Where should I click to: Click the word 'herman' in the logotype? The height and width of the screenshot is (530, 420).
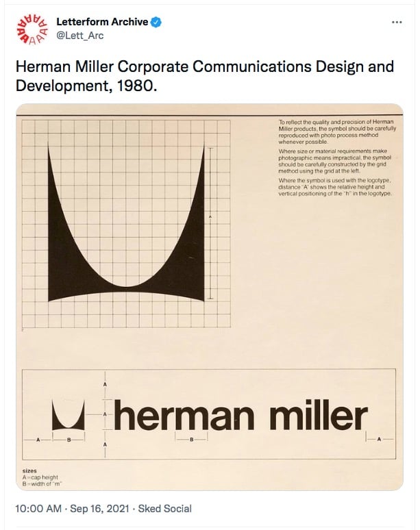[184, 415]
